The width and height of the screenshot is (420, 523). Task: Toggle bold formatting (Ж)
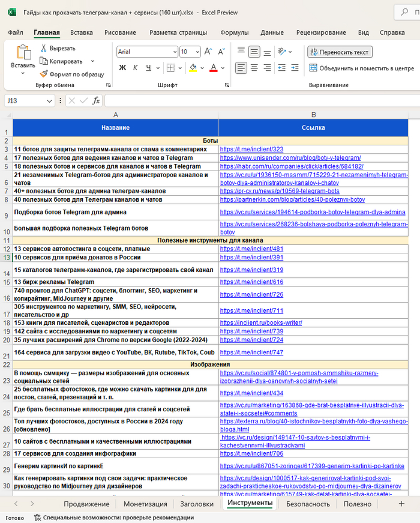pyautogui.click(x=122, y=68)
